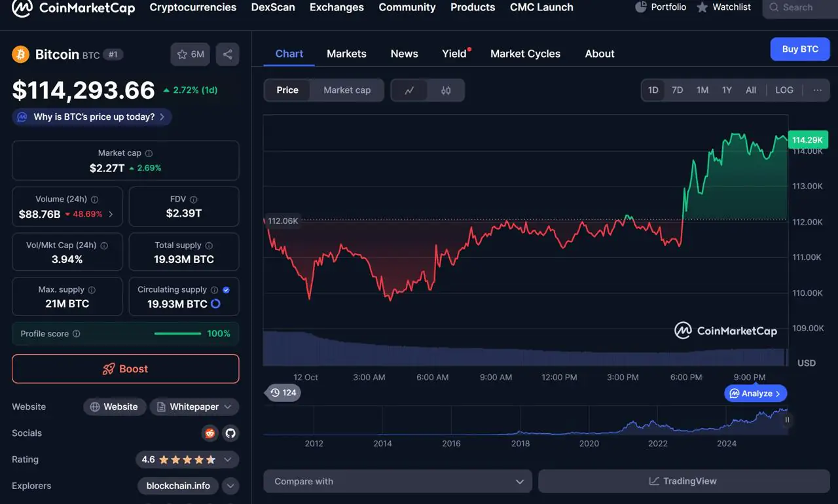Viewport: 838px width, 504px height.
Task: Open Bitcoin's Reddit via the Reddit icon
Action: (x=209, y=433)
